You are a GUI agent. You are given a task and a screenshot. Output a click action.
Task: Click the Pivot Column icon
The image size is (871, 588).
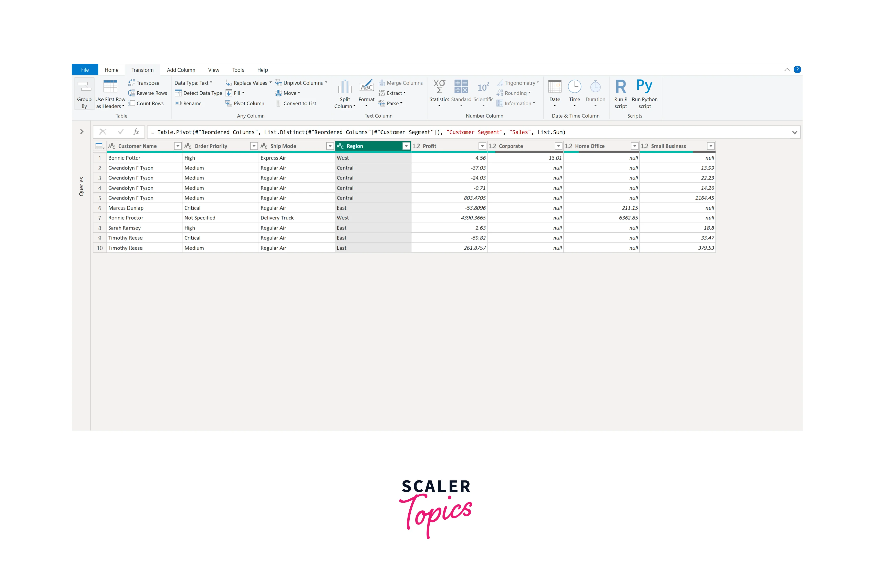(228, 103)
